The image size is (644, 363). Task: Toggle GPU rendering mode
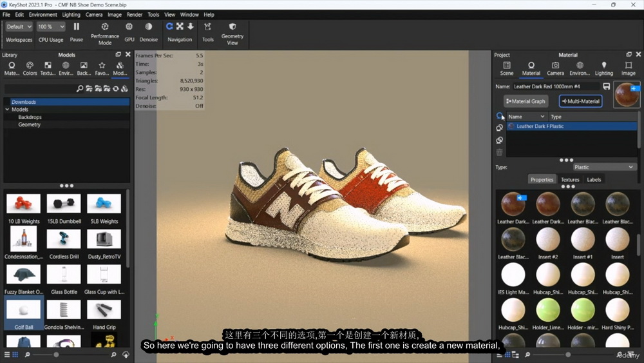tap(129, 32)
